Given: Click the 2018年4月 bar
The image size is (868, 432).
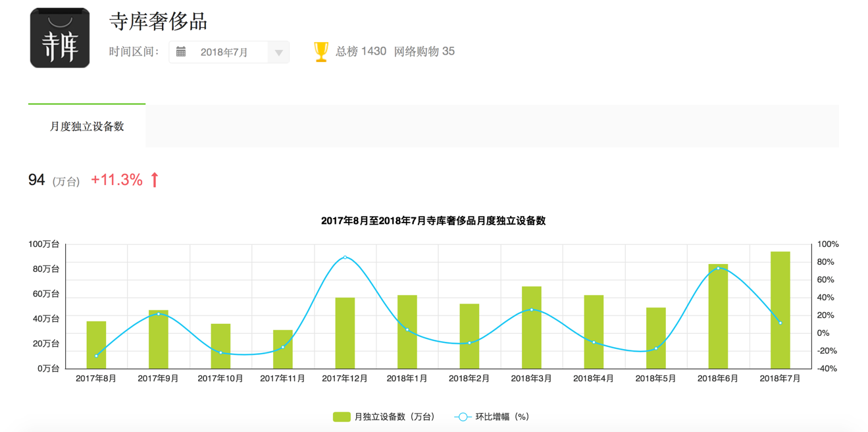Looking at the screenshot, I should point(594,332).
